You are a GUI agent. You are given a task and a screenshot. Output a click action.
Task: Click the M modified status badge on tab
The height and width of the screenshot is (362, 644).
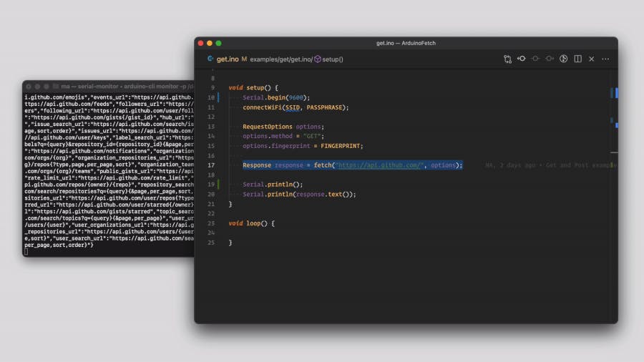point(244,59)
